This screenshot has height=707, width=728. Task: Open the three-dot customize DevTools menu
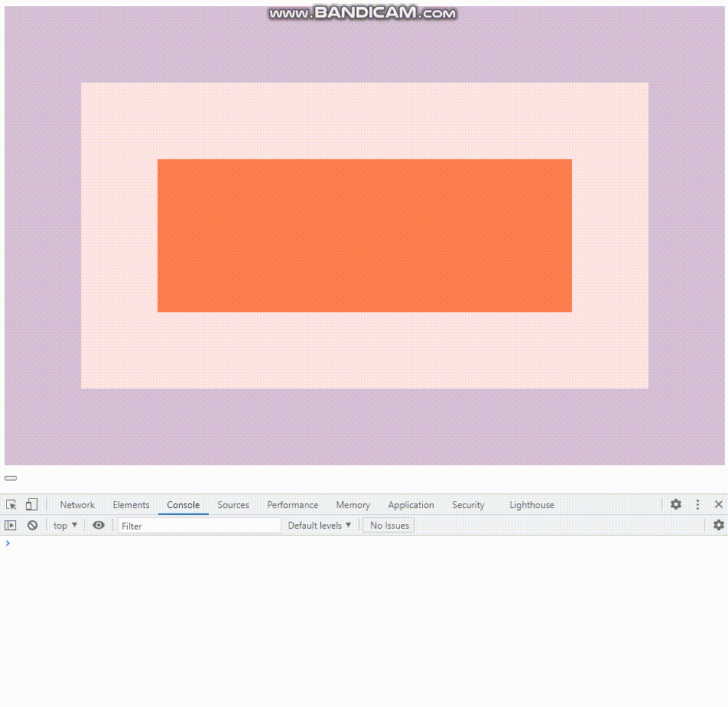(x=697, y=505)
